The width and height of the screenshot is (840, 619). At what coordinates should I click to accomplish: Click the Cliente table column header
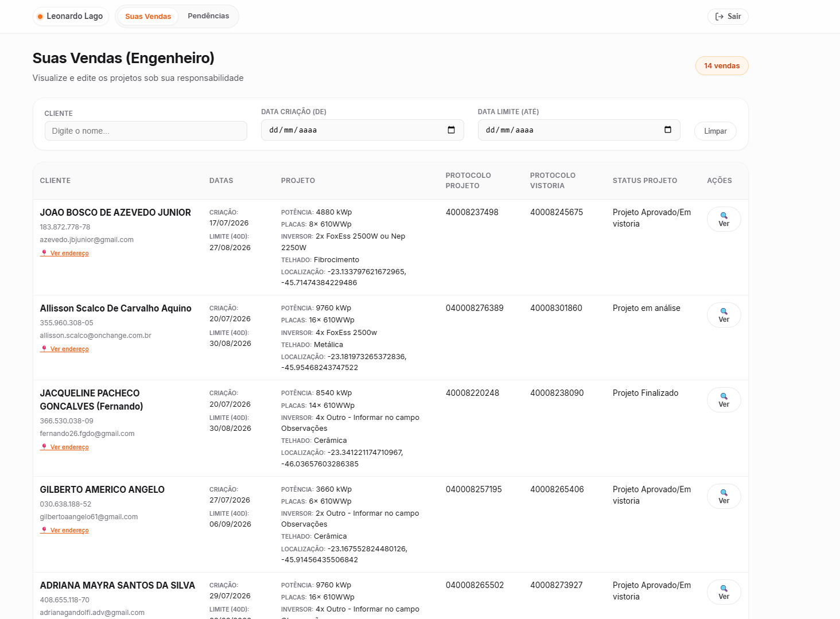[x=56, y=181]
